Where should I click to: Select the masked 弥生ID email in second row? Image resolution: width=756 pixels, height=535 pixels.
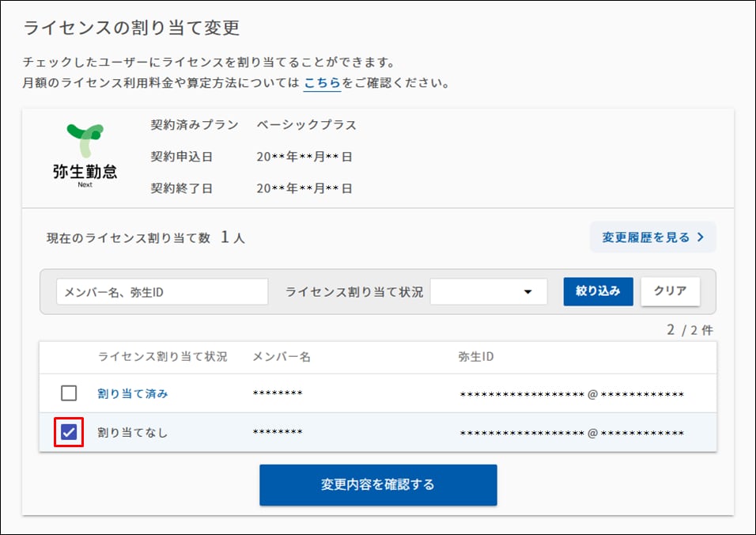tap(571, 433)
